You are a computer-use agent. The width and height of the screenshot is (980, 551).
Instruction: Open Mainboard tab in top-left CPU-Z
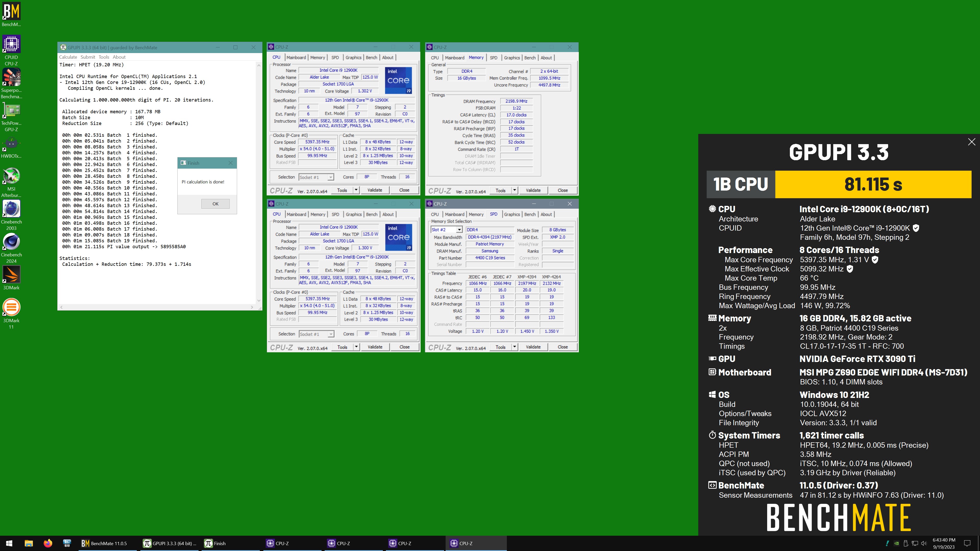click(x=296, y=57)
